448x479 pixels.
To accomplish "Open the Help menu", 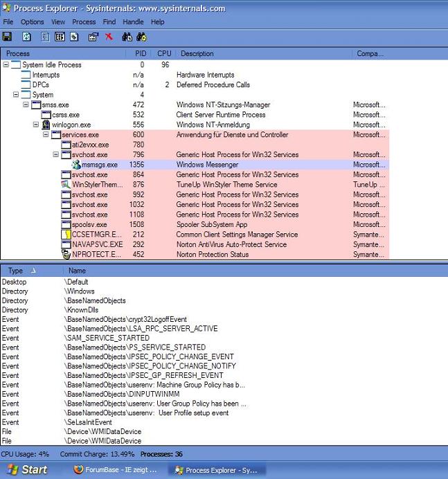I will click(x=157, y=22).
